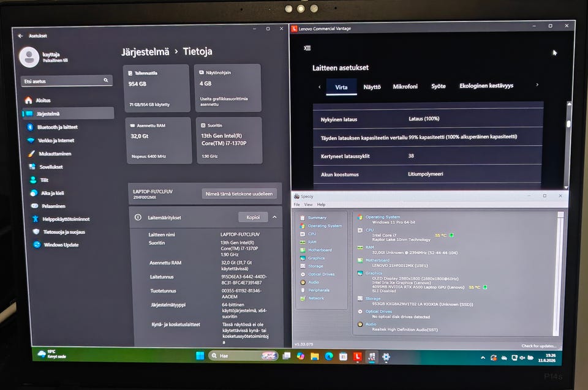Open Speccy View menu
This screenshot has height=390, width=588.
coord(308,204)
